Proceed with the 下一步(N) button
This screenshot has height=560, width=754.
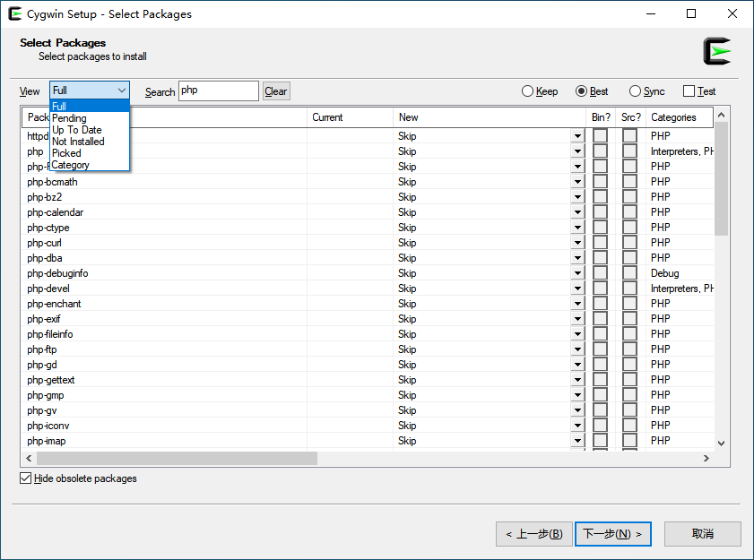[x=612, y=533]
